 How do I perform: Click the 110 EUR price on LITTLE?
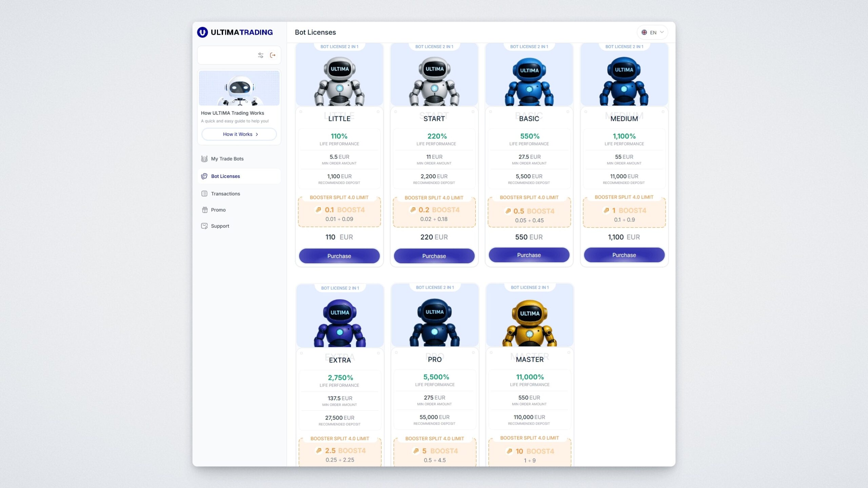pyautogui.click(x=339, y=237)
